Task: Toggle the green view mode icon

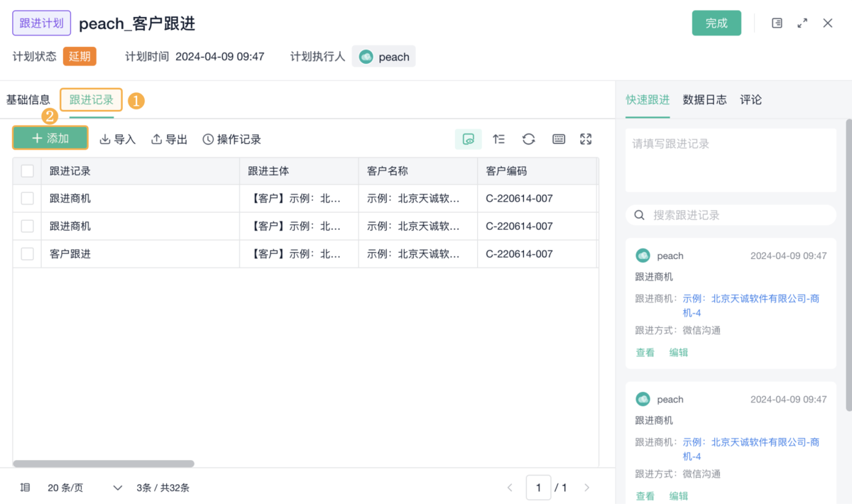Action: [468, 139]
